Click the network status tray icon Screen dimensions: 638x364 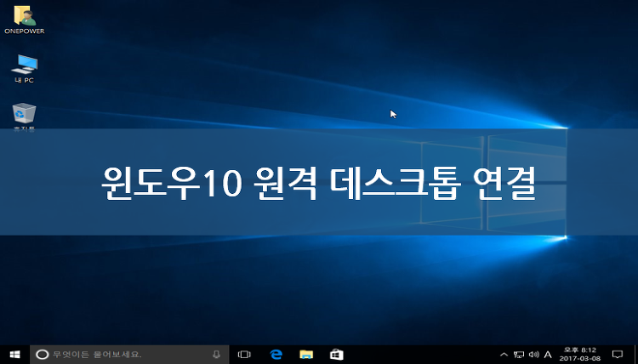tap(519, 355)
